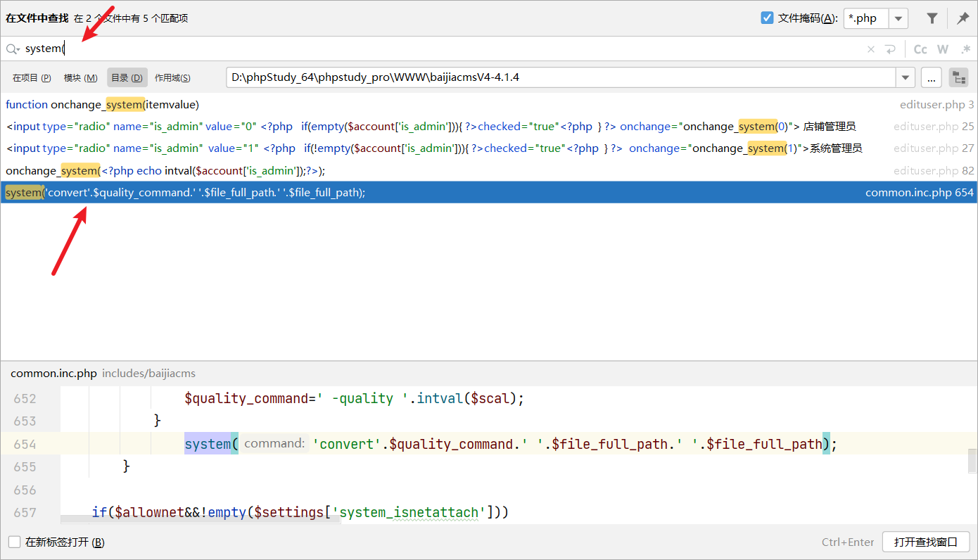Switch to the 作用域(S) scope tab

tap(172, 77)
